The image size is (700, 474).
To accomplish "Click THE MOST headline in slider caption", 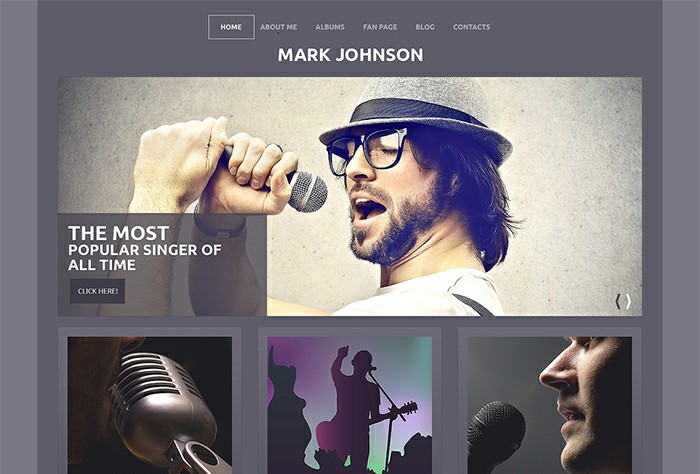I will click(118, 233).
